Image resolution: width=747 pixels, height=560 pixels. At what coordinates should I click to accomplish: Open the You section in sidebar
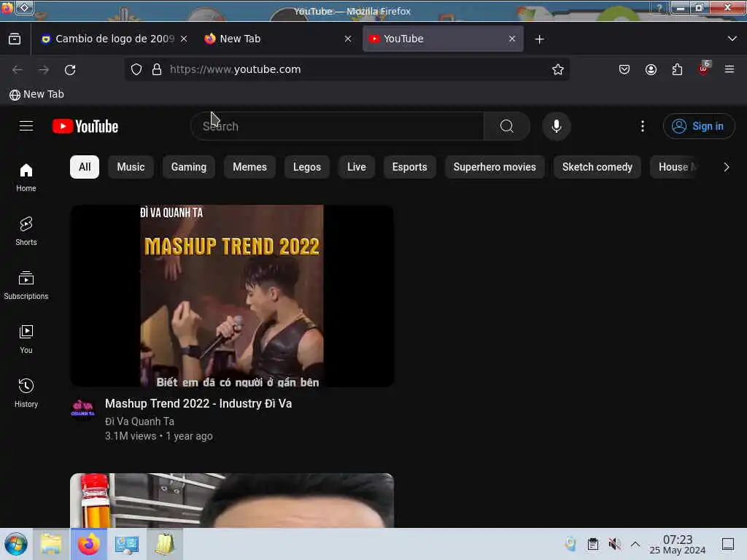tap(26, 339)
